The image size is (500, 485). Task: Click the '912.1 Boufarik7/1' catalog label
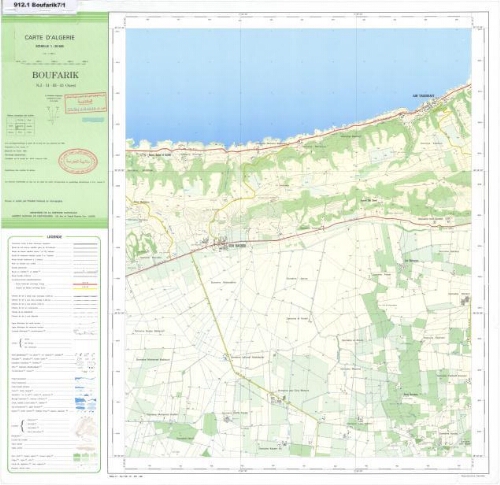40,6
